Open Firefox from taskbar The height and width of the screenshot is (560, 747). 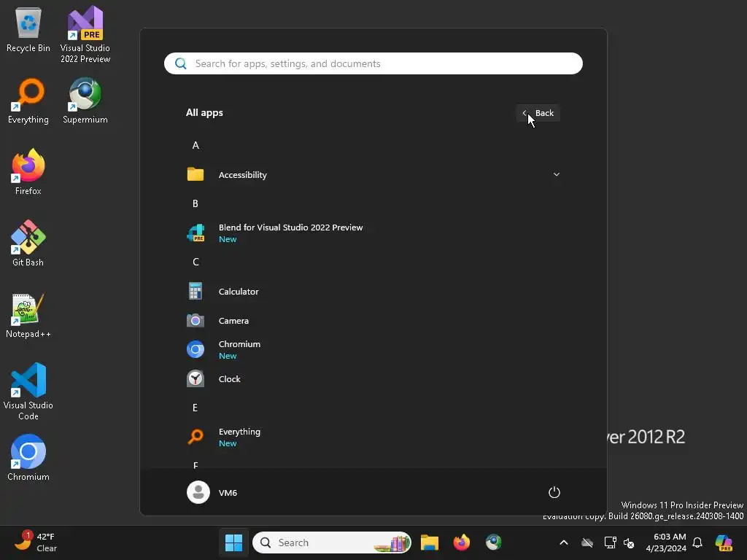pyautogui.click(x=461, y=542)
